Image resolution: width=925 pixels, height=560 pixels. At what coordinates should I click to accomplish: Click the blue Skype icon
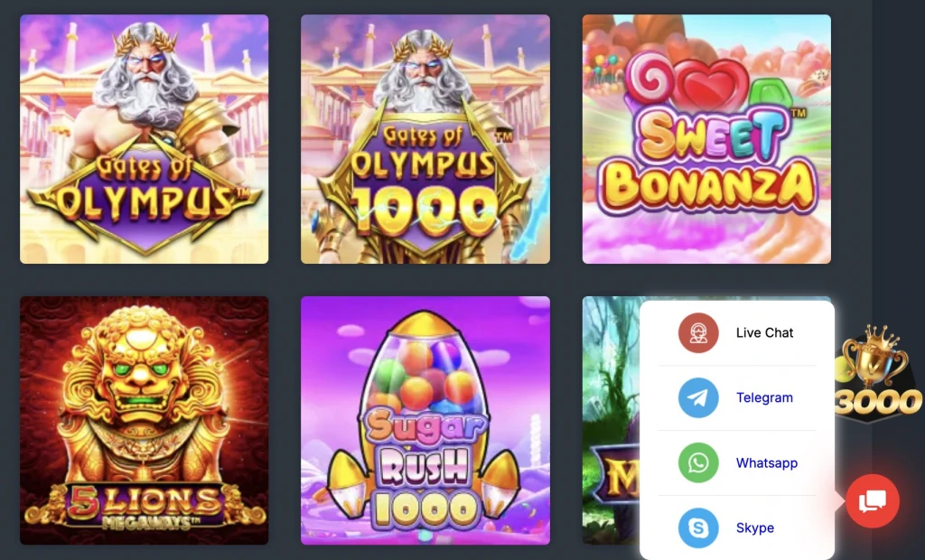click(x=698, y=527)
